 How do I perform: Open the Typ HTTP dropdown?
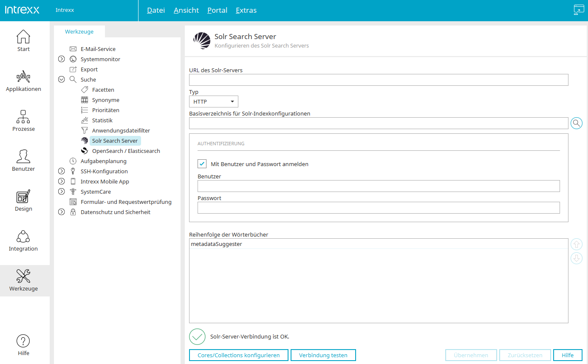point(214,102)
